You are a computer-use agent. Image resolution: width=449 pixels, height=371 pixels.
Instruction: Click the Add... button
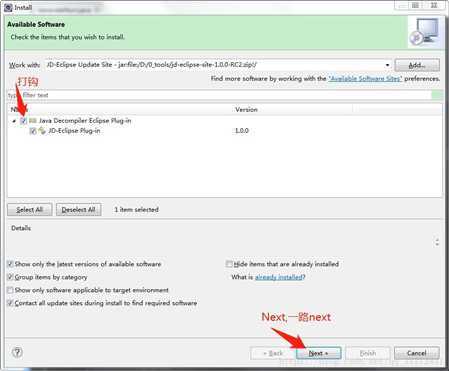[x=417, y=65]
